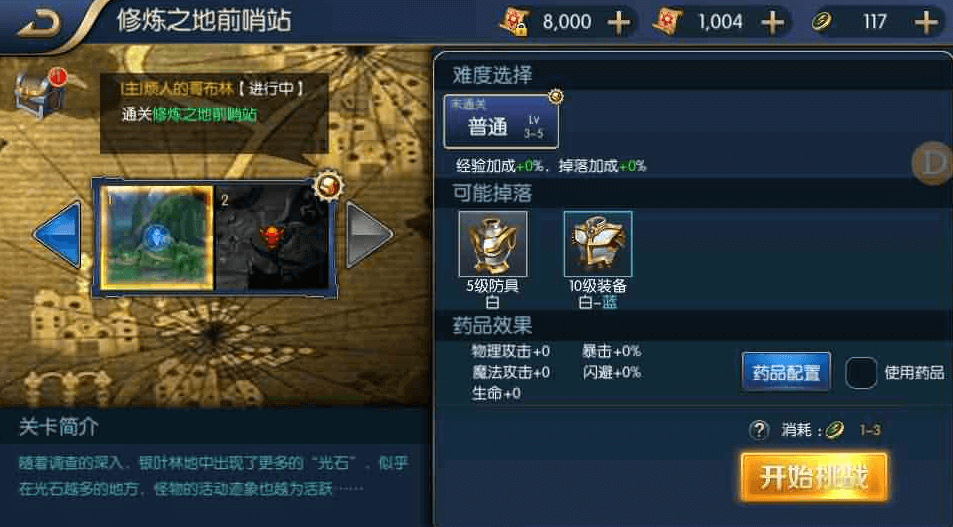This screenshot has height=527, width=953.
Task: Click the back arrow icon
Action: pos(40,23)
